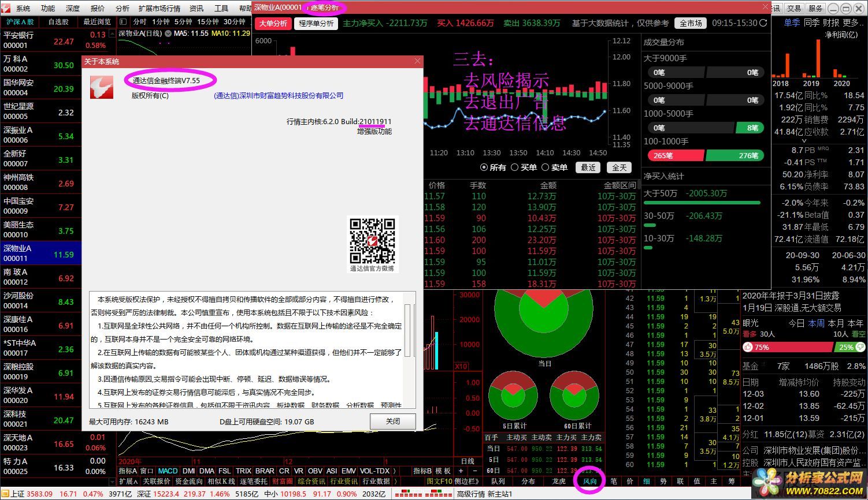Viewport: 868px width, 500px height.
Task: Click the red 75% bullish bar
Action: tap(787, 347)
